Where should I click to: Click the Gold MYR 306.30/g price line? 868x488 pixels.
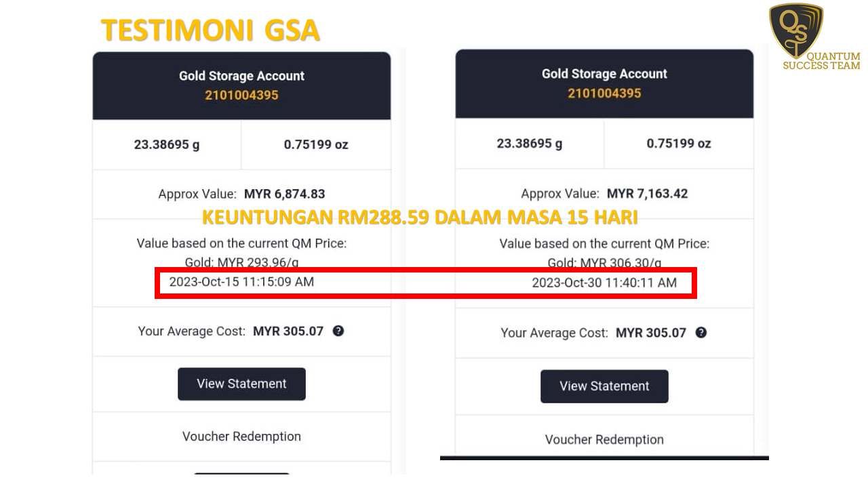point(604,262)
